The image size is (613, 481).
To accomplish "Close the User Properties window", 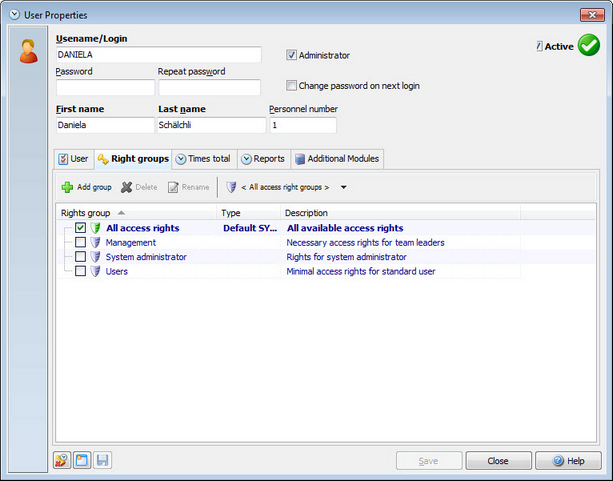I will click(592, 15).
